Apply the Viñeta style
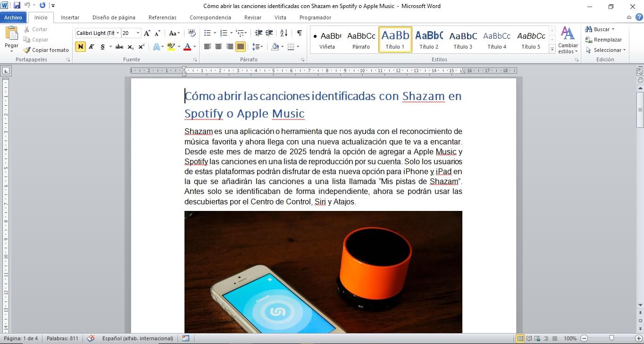The image size is (644, 344). [327, 40]
